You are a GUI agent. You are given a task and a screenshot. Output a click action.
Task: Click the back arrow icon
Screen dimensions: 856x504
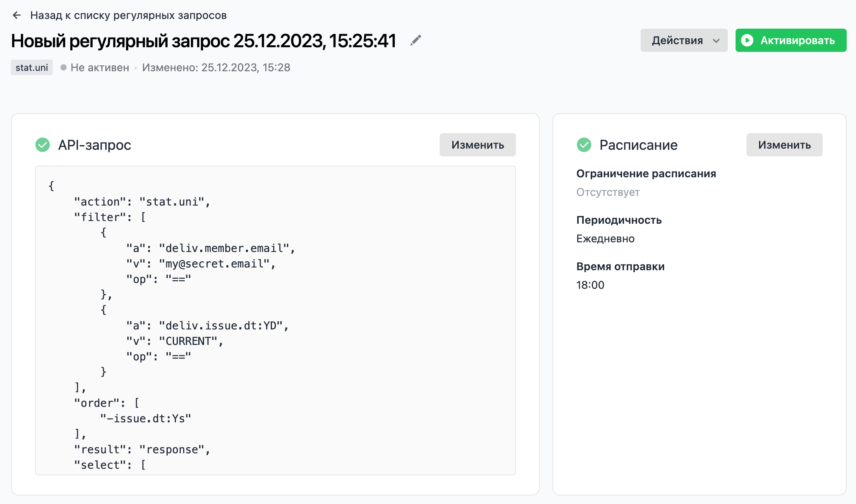[x=17, y=15]
